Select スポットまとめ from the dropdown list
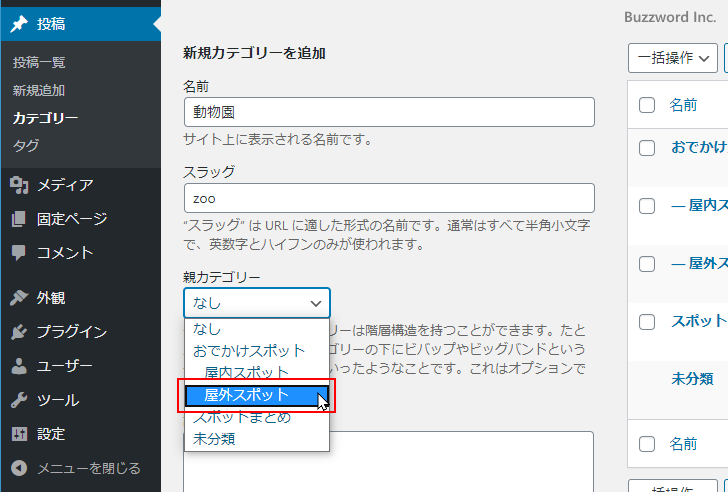 [242, 417]
